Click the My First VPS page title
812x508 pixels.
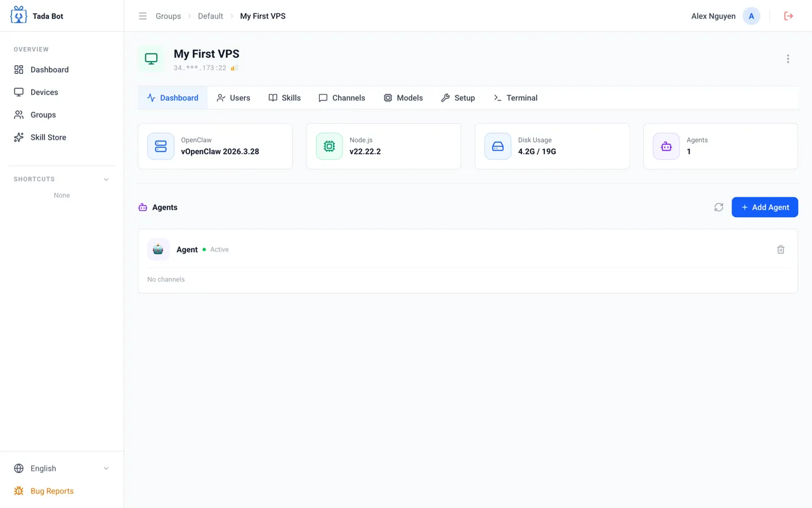pos(207,54)
